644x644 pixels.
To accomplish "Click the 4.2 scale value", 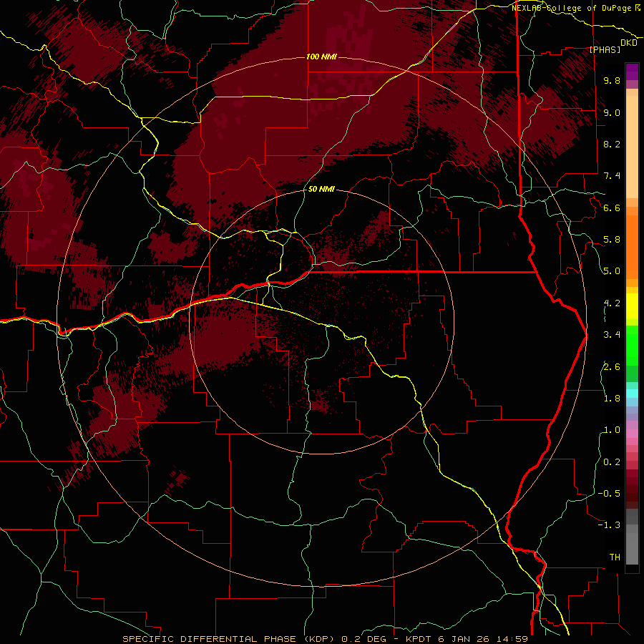I will [612, 303].
